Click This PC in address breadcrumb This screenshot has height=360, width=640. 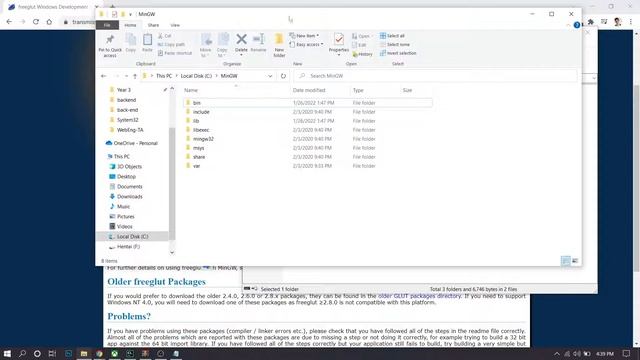[x=164, y=76]
